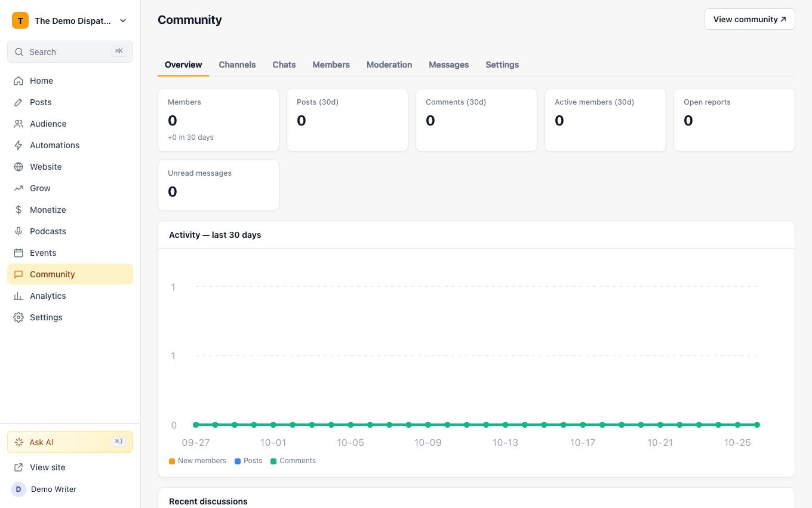Image resolution: width=812 pixels, height=508 pixels.
Task: Toggle Posts series in chart legend
Action: 248,461
